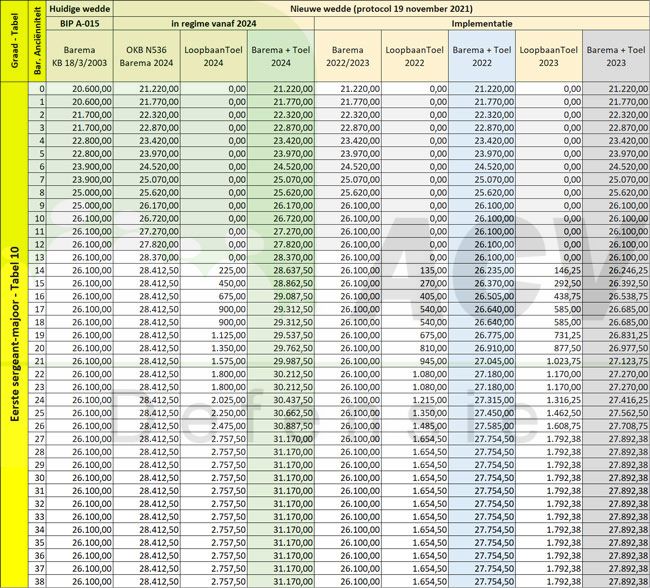Select the cell with value 945,00
This screenshot has width=650, height=588.
click(415, 361)
